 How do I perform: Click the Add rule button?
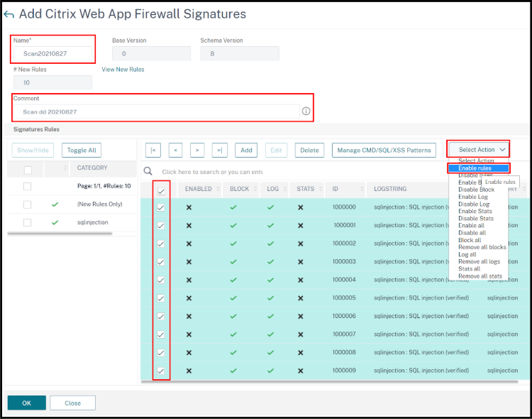(x=246, y=151)
